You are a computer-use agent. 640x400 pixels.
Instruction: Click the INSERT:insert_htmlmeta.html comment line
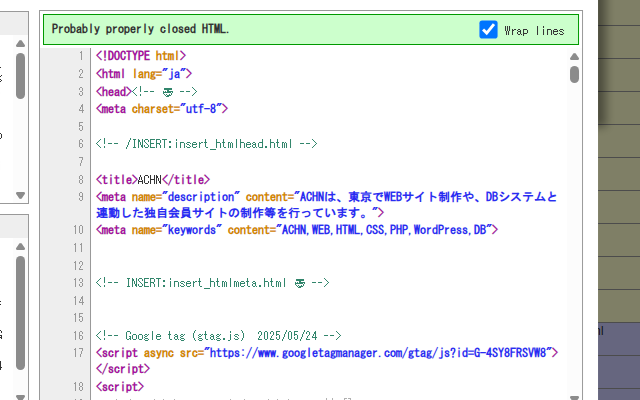[212, 283]
